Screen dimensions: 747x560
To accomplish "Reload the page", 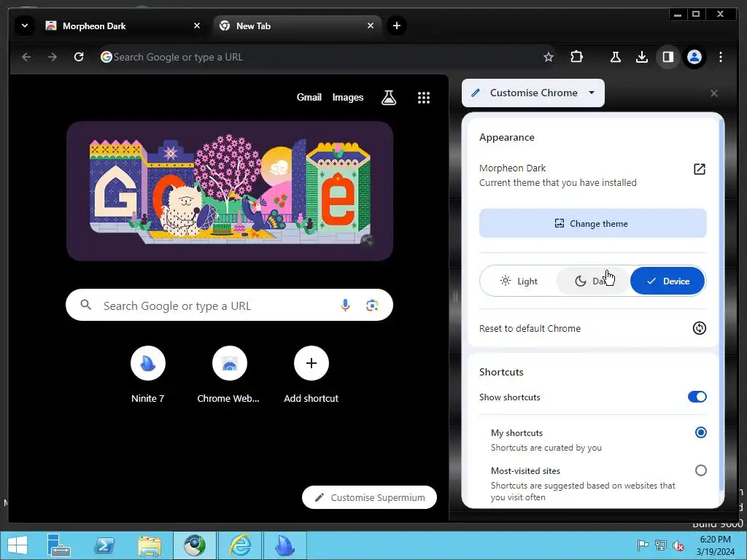I will (x=79, y=57).
